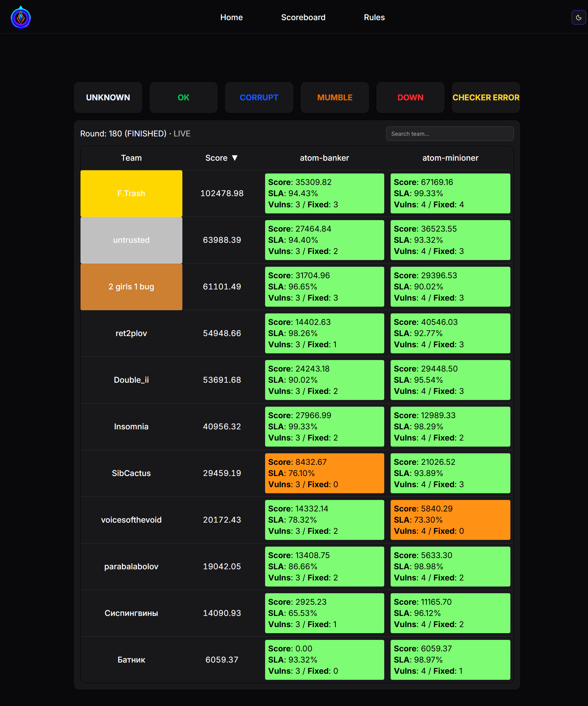Screen dimensions: 588x706
Task: Click voicesofthevoid orange atom-minioner status cell
Action: click(450, 520)
